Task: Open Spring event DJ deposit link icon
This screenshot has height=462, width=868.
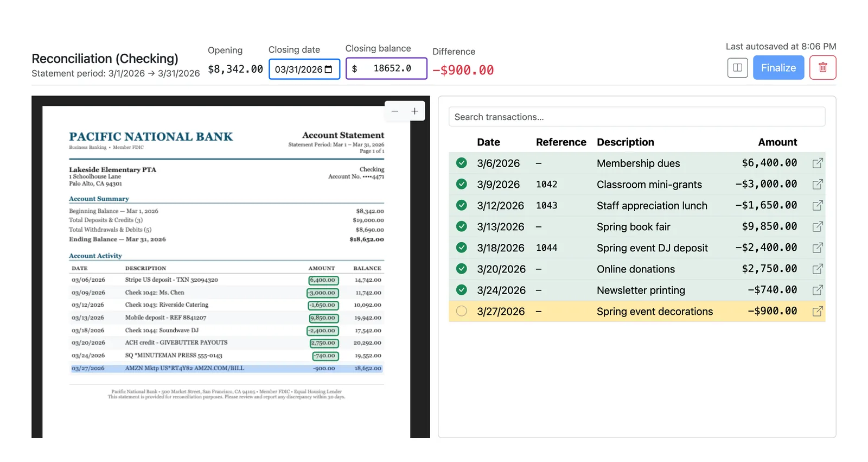Action: 818,248
